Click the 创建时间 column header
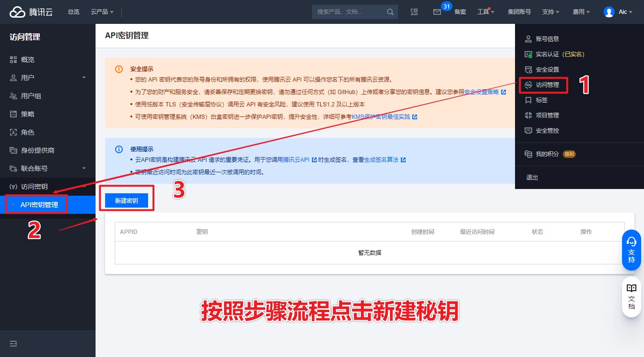 (x=423, y=232)
